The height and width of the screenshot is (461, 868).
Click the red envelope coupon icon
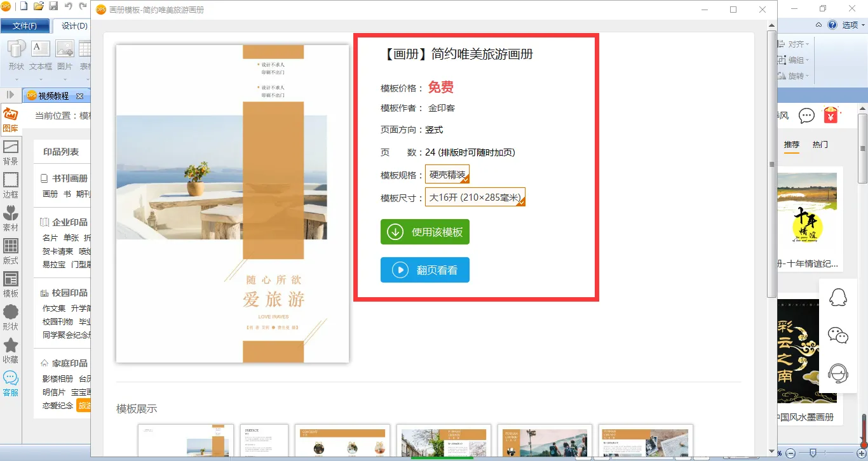tap(831, 115)
